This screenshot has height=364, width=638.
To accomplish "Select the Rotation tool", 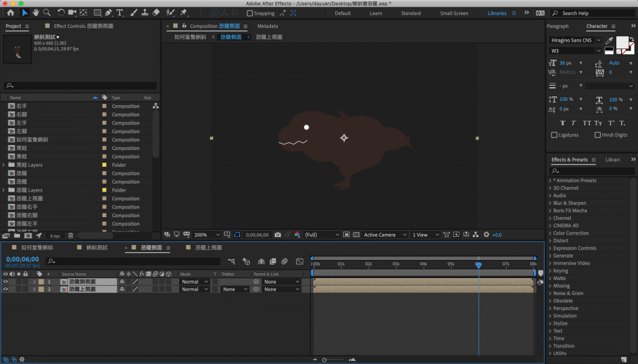I will click(x=61, y=12).
